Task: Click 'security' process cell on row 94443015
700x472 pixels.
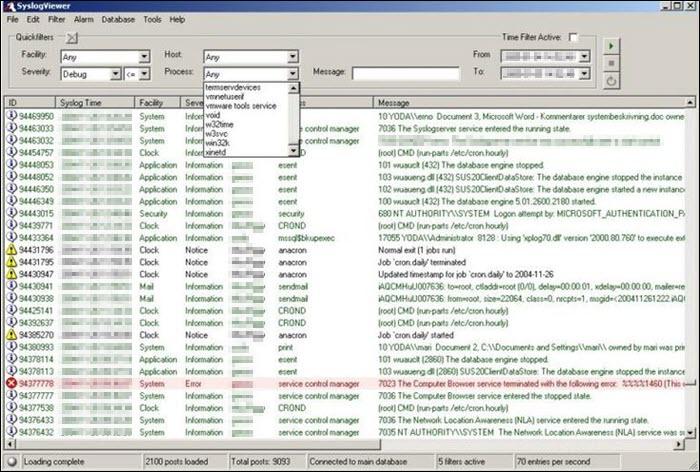Action: (x=291, y=213)
